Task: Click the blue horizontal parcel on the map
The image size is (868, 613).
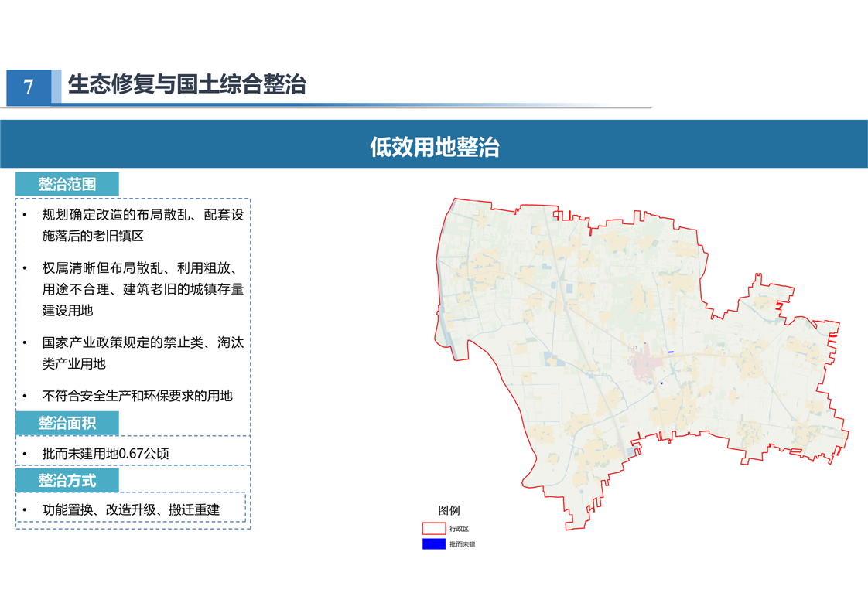Action: pyautogui.click(x=671, y=352)
